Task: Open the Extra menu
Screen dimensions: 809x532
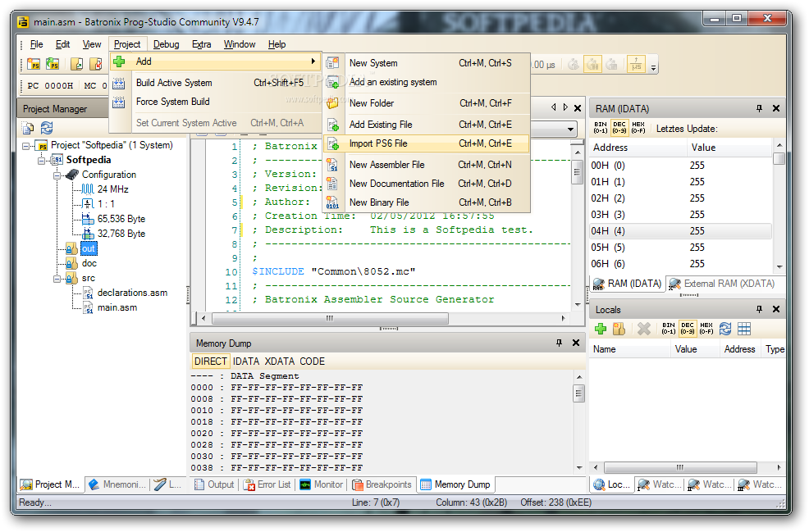Action: pos(201,44)
